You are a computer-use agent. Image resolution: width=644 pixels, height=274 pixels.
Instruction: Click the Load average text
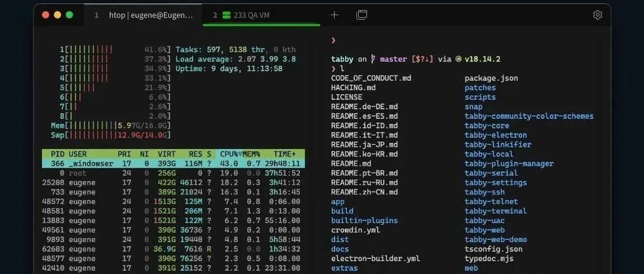click(236, 59)
